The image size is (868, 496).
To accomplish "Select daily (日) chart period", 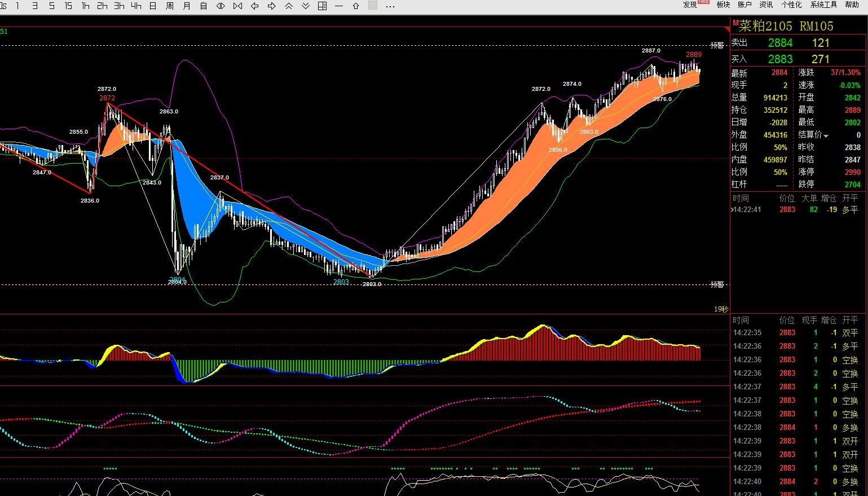I will tap(153, 6).
